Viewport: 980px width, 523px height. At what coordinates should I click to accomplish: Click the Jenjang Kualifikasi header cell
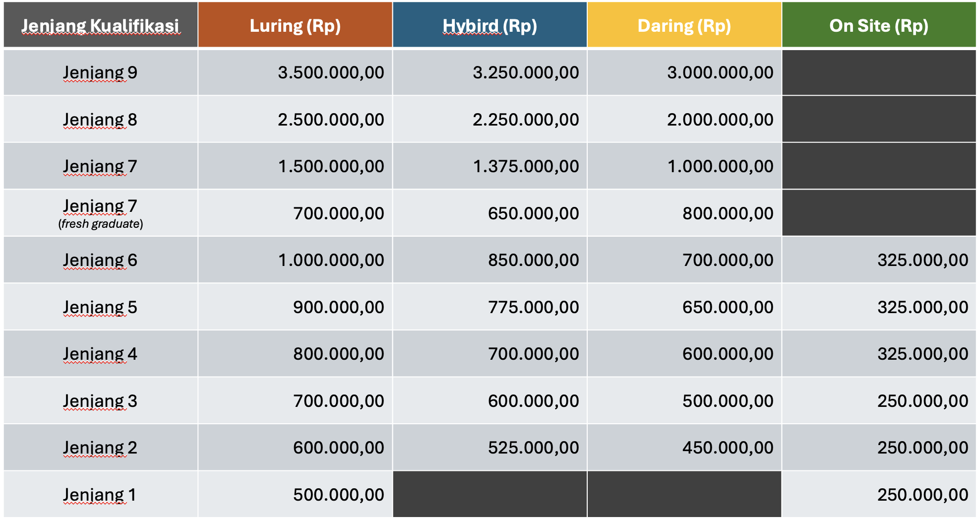[x=101, y=25]
